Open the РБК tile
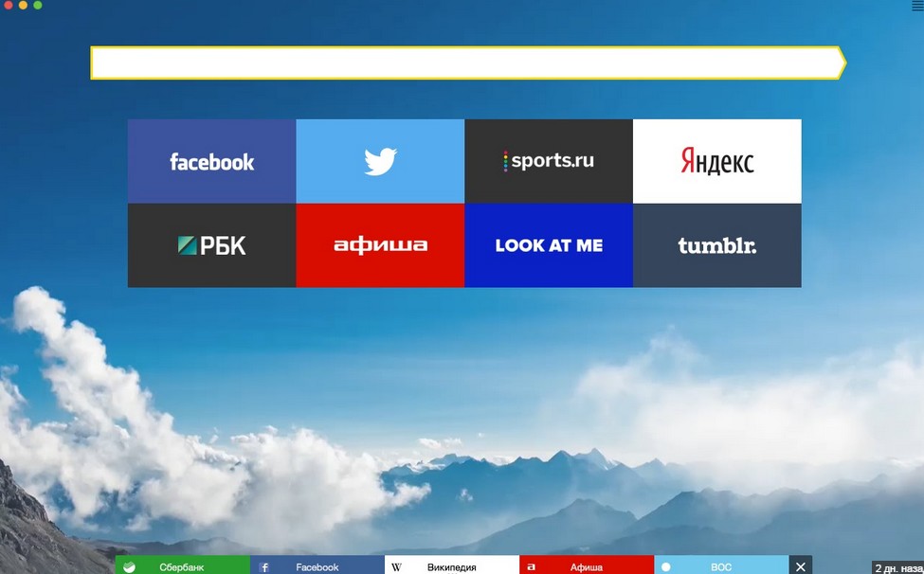The image size is (924, 574). point(211,245)
